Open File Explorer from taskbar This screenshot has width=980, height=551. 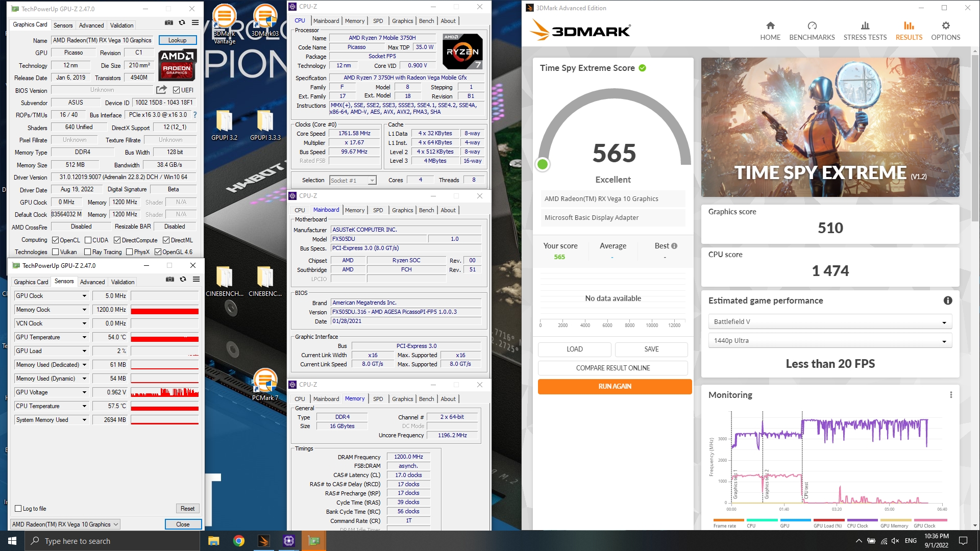tap(213, 541)
